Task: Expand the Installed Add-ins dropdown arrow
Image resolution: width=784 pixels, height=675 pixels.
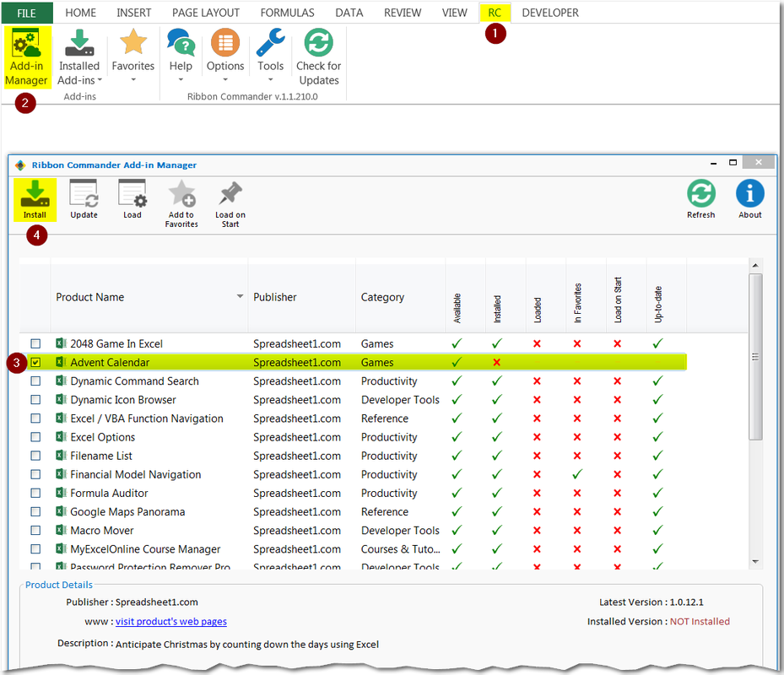Action: 100,80
